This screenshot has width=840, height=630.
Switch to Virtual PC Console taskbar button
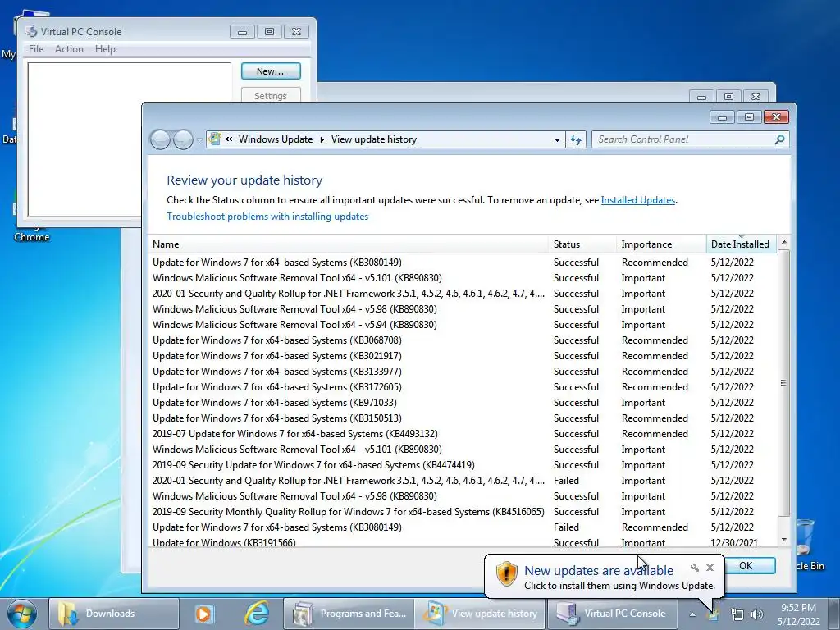pyautogui.click(x=612, y=614)
